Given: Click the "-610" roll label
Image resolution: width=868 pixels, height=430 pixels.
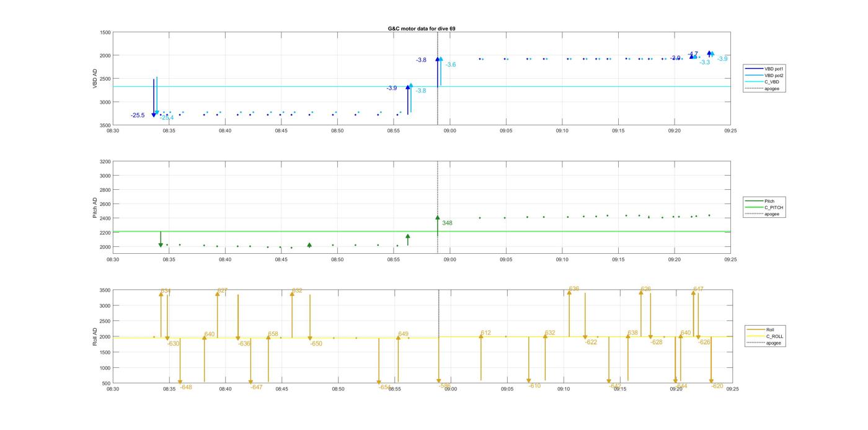Looking at the screenshot, I should [535, 385].
